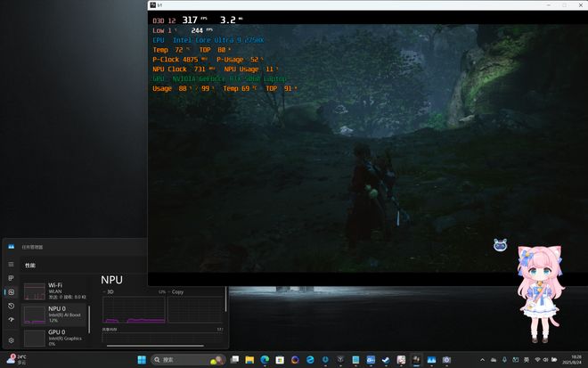Select NPU 0 Intel AI Boost entry

pos(55,314)
